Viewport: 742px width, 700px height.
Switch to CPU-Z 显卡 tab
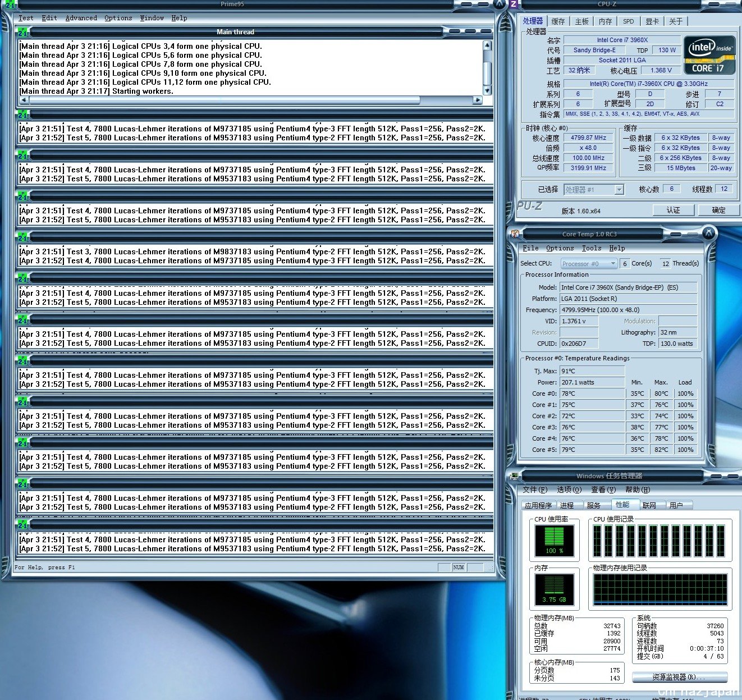652,21
